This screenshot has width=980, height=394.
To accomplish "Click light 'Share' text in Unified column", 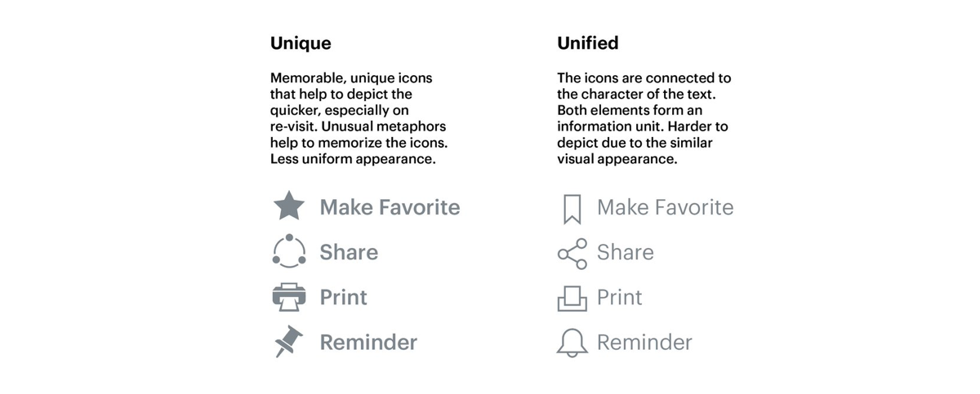I will coord(625,252).
